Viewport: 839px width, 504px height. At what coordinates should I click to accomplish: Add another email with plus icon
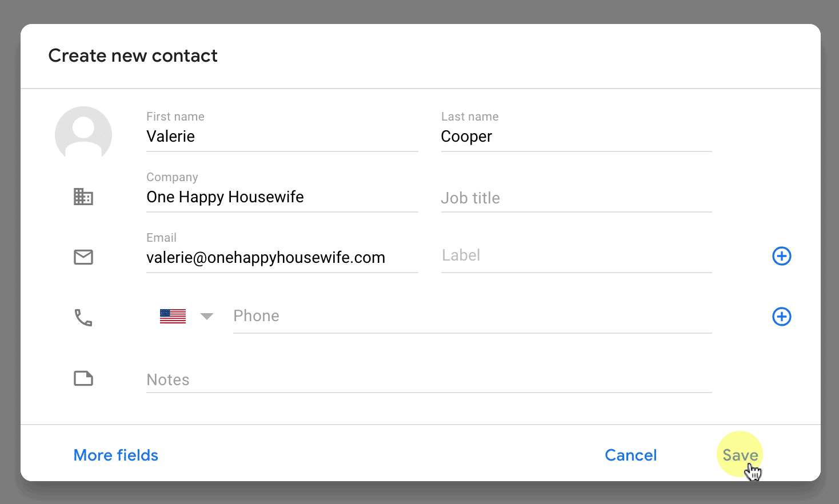[782, 256]
